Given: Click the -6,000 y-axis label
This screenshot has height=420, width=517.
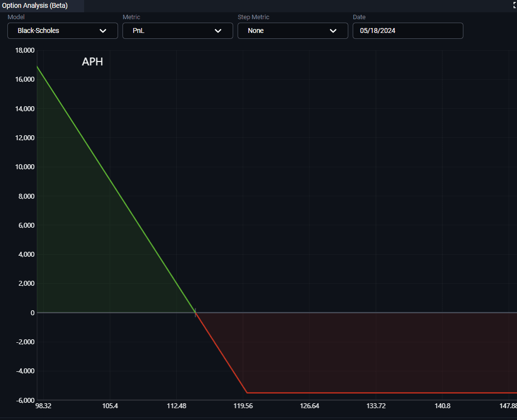Looking at the screenshot, I should tap(26, 400).
